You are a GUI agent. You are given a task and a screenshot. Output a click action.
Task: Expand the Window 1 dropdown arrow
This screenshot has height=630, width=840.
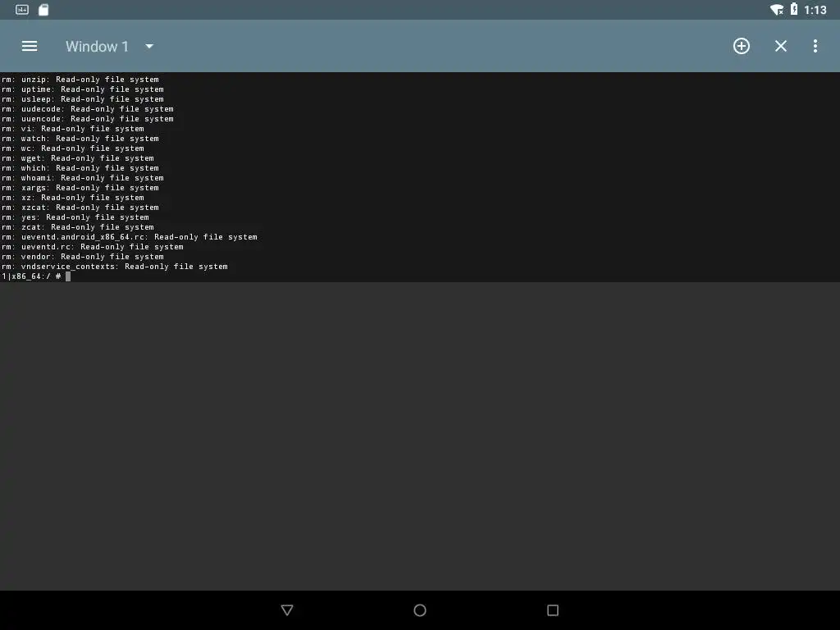pos(149,47)
